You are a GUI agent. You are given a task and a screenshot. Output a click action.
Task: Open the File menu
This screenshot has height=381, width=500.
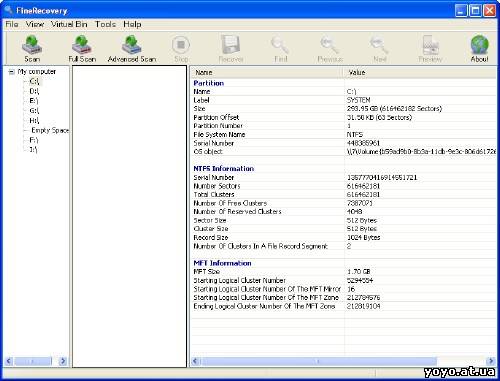(x=12, y=24)
